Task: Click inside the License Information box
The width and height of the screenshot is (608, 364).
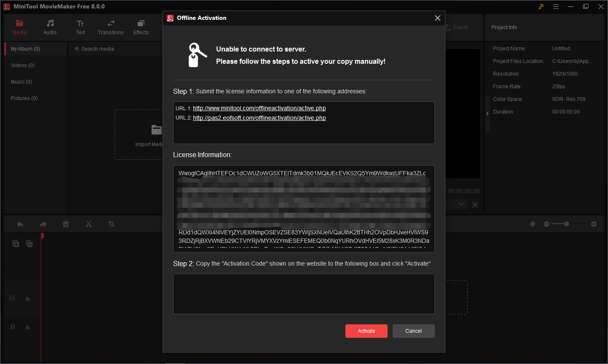Action: [304, 209]
